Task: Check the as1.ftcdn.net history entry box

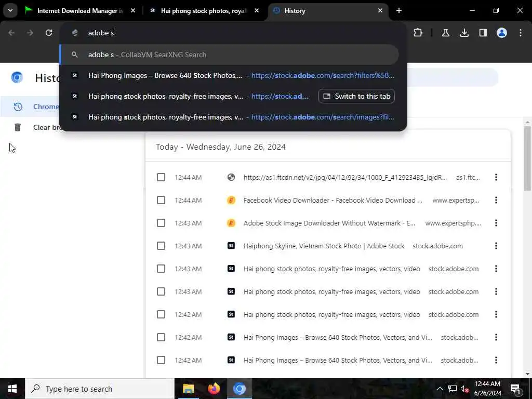Action: click(x=161, y=177)
